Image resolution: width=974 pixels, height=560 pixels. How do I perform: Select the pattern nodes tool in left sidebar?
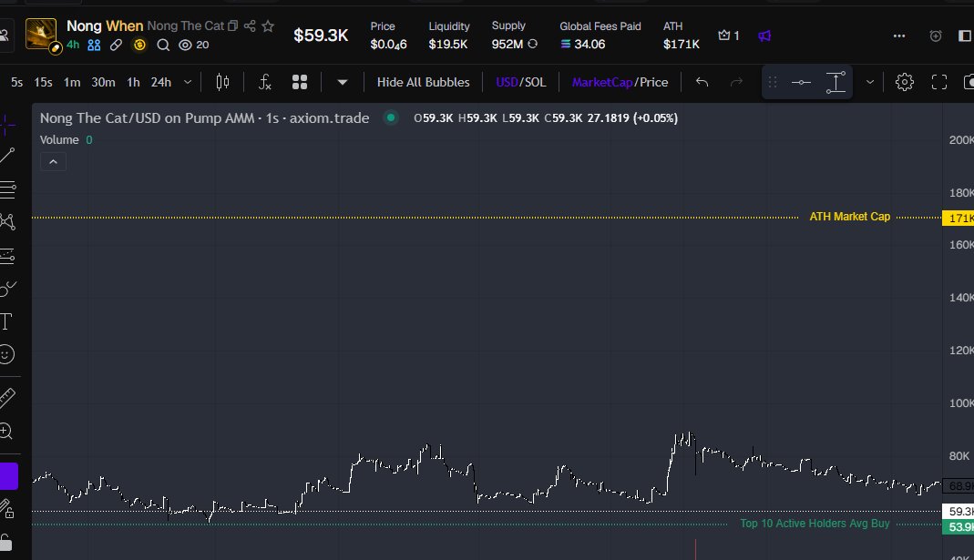[x=7, y=221]
